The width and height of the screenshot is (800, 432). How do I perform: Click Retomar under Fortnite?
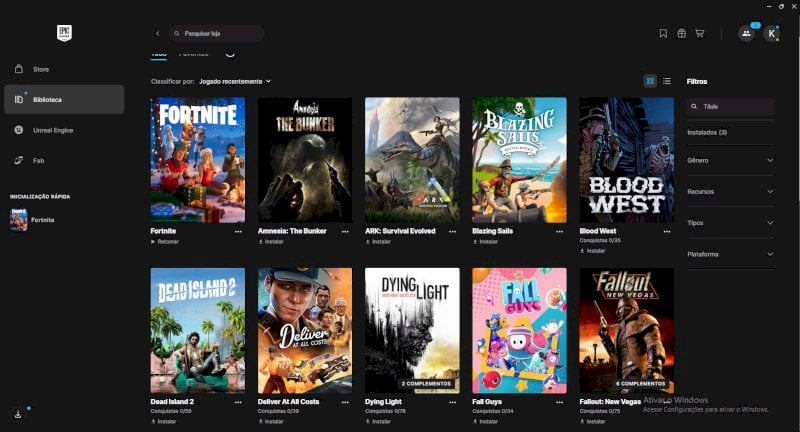[x=165, y=242]
